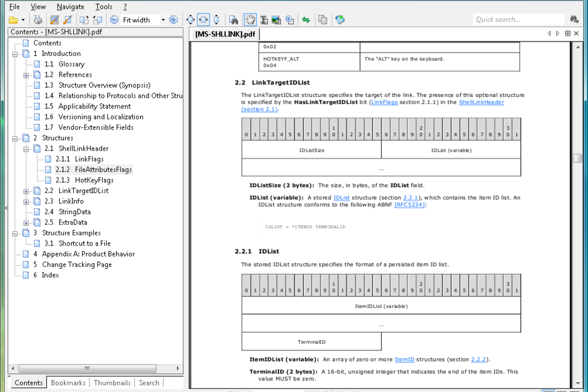Click the ItemID hyperlink
This screenshot has width=588, height=392.
pyautogui.click(x=405, y=359)
